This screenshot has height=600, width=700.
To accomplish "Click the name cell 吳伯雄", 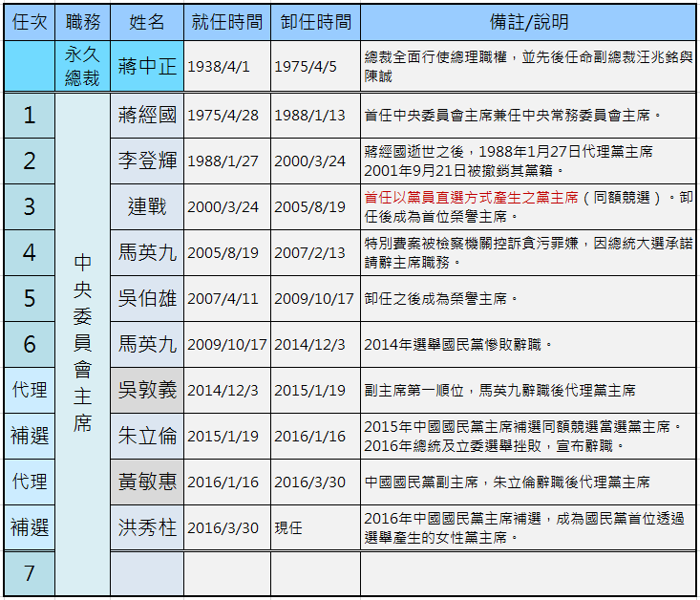I will pos(147,298).
